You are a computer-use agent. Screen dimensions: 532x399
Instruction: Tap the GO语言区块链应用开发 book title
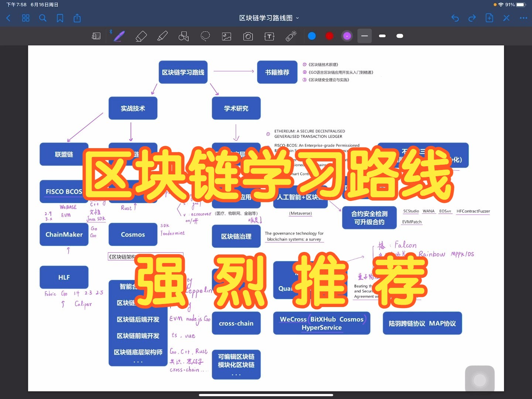341,72
